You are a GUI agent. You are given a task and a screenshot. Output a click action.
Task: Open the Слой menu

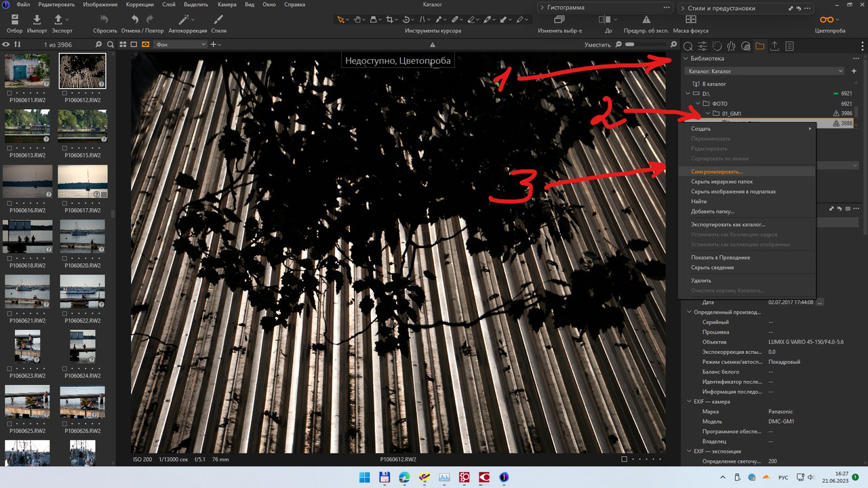point(168,5)
